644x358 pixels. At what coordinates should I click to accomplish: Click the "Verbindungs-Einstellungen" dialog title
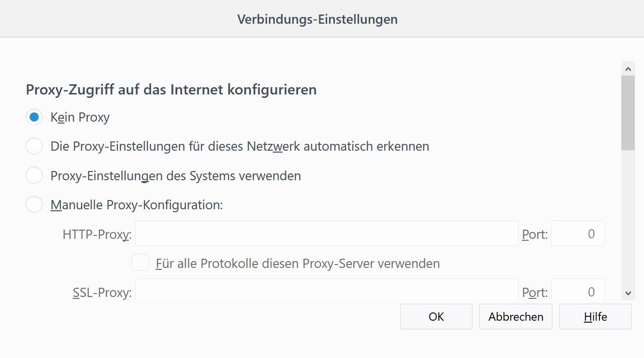point(317,19)
